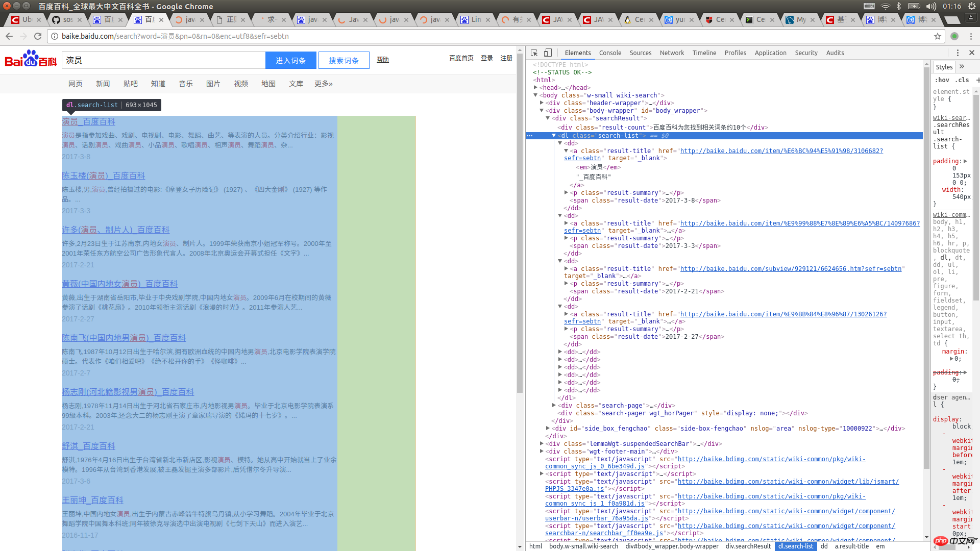Open the Application panel

[769, 53]
